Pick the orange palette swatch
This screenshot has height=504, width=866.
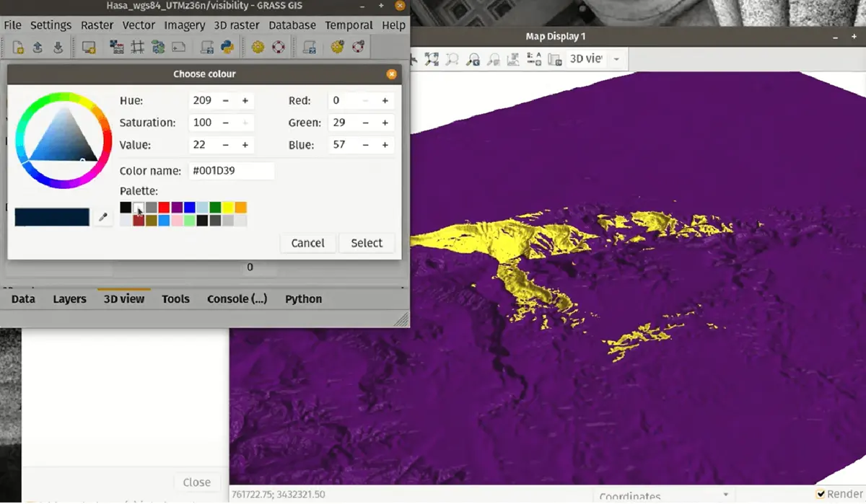click(241, 208)
